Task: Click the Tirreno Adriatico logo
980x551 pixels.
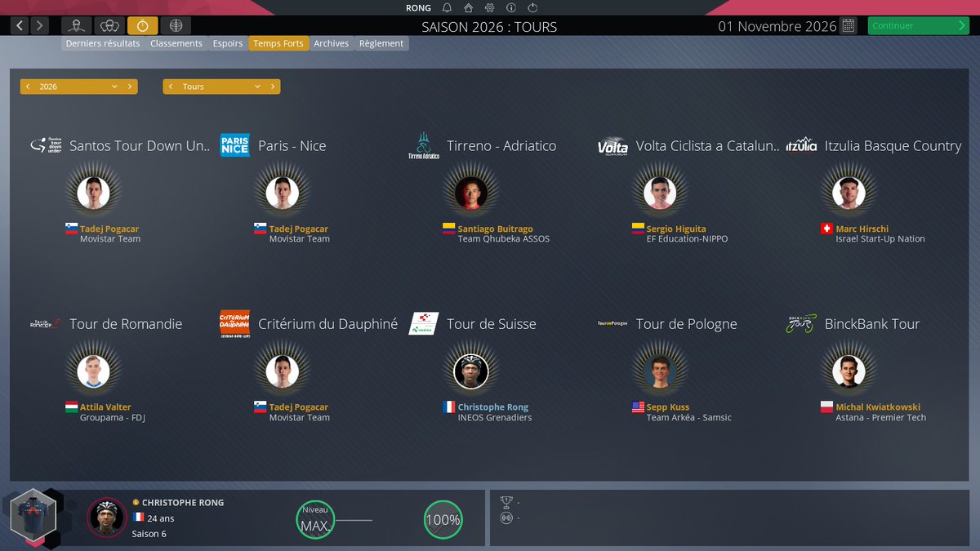Action: [x=423, y=145]
